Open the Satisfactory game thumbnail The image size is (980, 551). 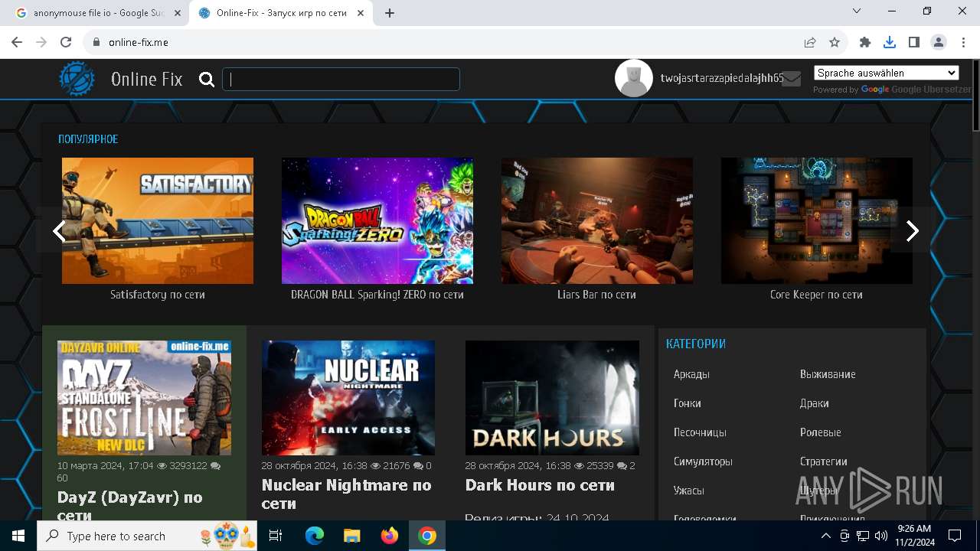coord(158,220)
